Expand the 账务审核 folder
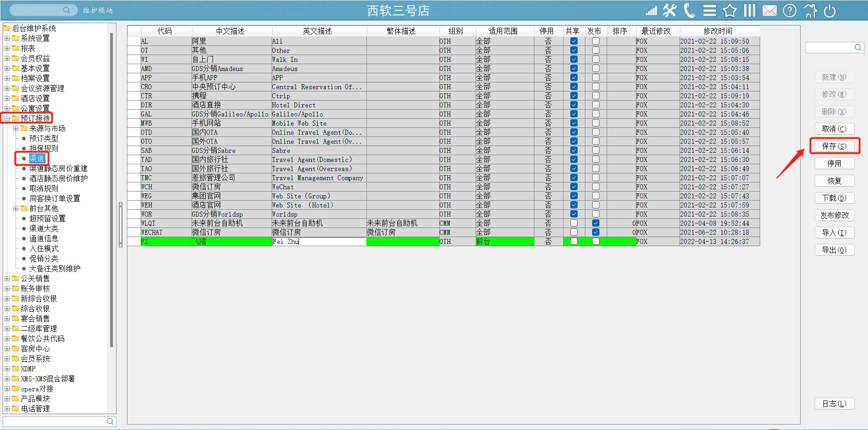868x430 pixels. 7,288
